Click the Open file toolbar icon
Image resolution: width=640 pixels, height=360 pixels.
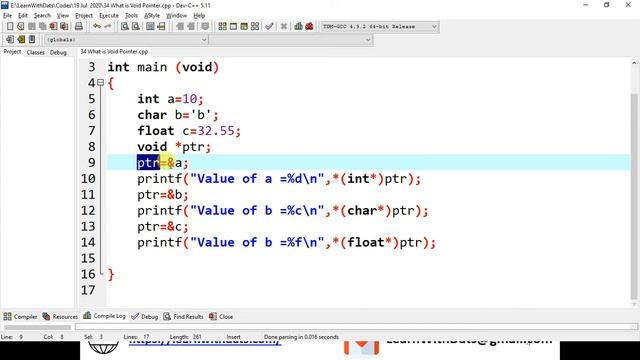click(x=20, y=27)
